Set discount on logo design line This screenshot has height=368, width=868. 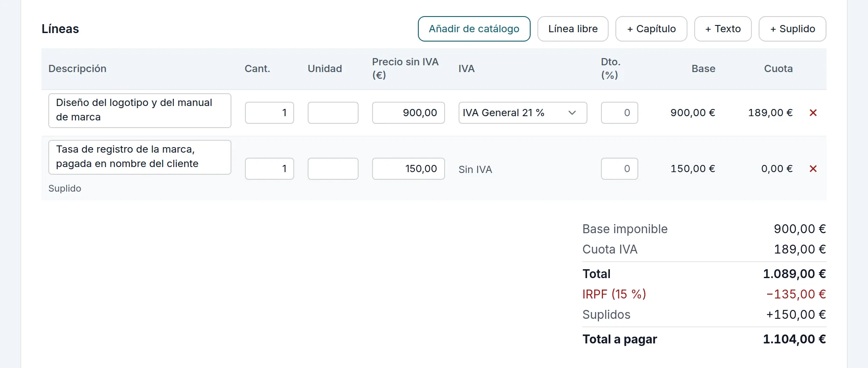619,113
